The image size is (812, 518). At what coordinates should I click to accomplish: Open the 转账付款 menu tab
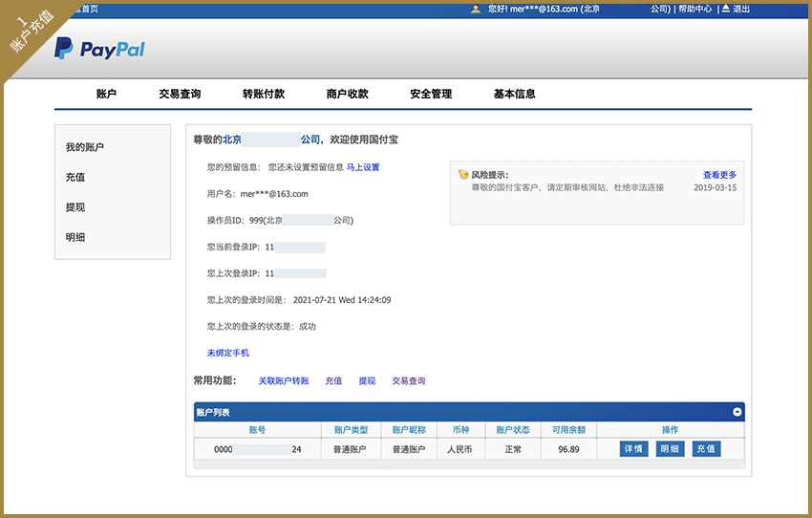pos(264,94)
